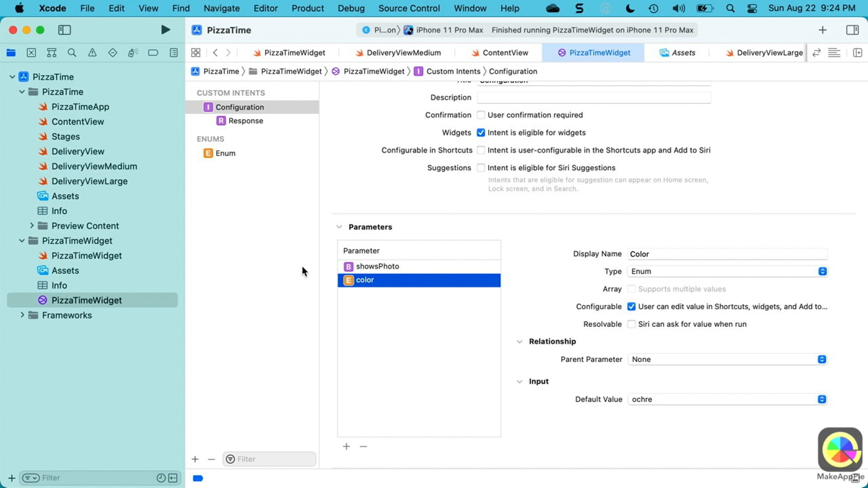The width and height of the screenshot is (868, 488).
Task: Open the breakpoint navigator icon
Action: pos(153,53)
